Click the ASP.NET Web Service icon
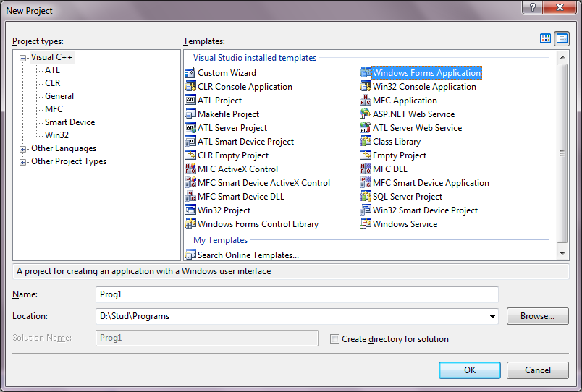This screenshot has height=392, width=582. pyautogui.click(x=366, y=114)
